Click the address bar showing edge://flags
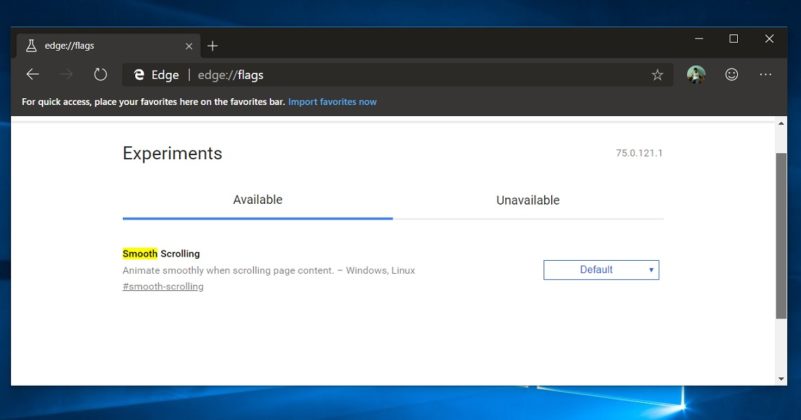Viewport: 801px width, 420px height. (400, 75)
